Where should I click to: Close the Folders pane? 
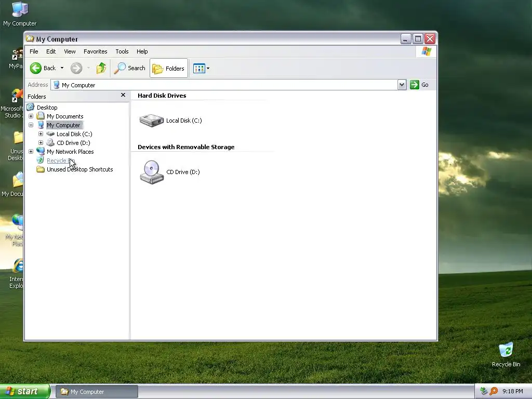[123, 96]
